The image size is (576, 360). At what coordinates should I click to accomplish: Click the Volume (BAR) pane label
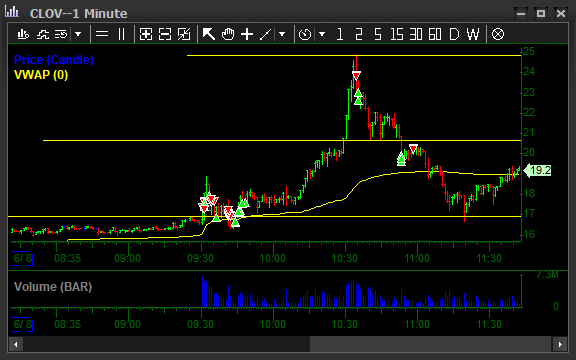tap(53, 287)
